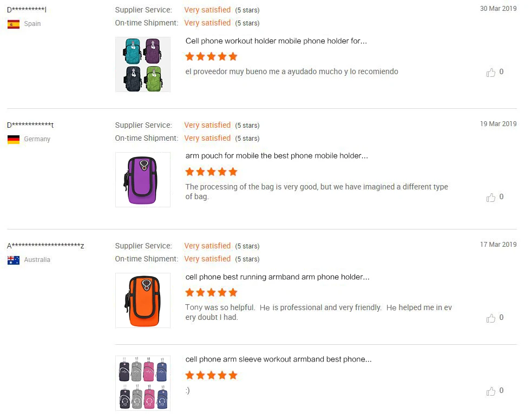Open 'arm pouch for mobile the best' link
531x420 pixels.
click(277, 156)
